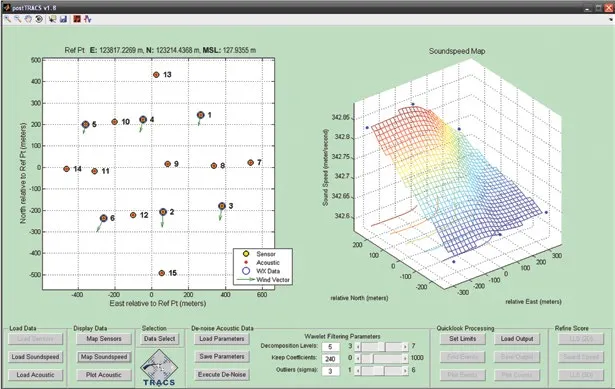The width and height of the screenshot is (615, 389).
Task: Click the waveform toolbar icon
Action: click(x=87, y=19)
